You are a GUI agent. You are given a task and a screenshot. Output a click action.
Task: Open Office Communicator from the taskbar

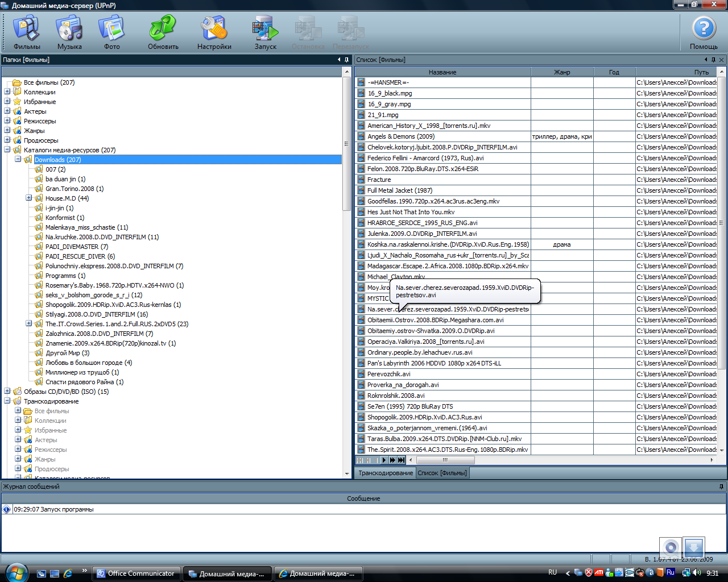[x=136, y=573]
